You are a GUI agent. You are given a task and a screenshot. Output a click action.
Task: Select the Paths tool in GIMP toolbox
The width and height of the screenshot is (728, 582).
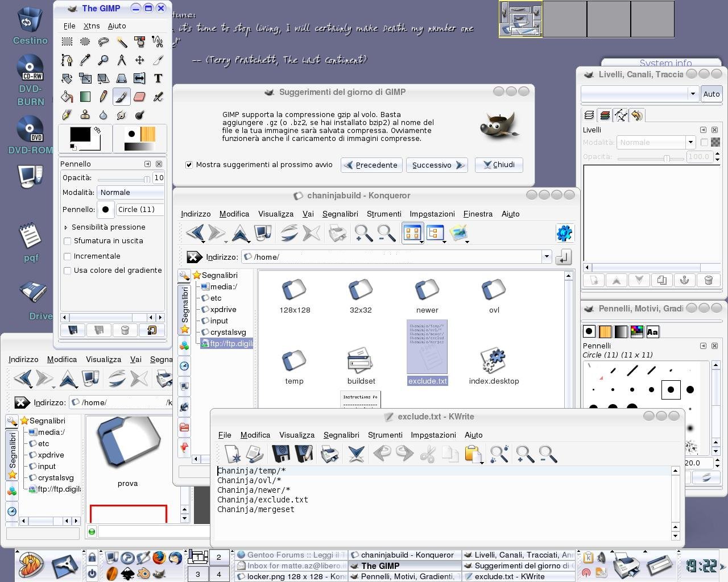tap(67, 60)
